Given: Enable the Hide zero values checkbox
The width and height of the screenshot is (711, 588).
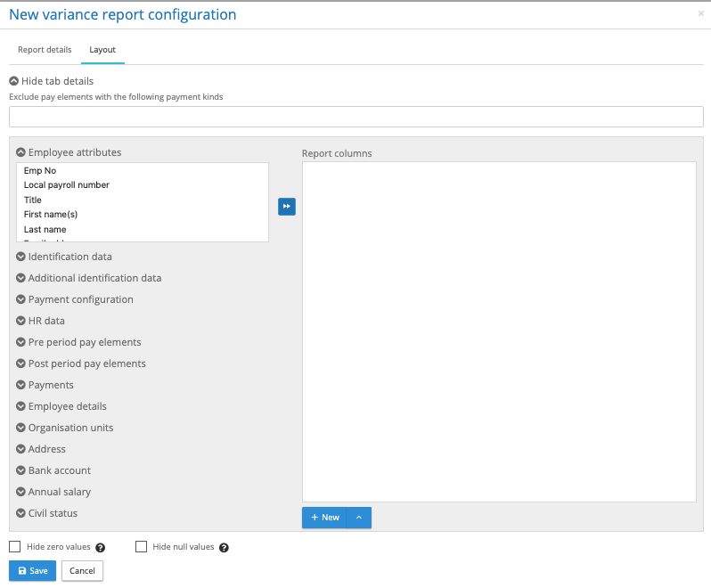Looking at the screenshot, I should pyautogui.click(x=15, y=547).
